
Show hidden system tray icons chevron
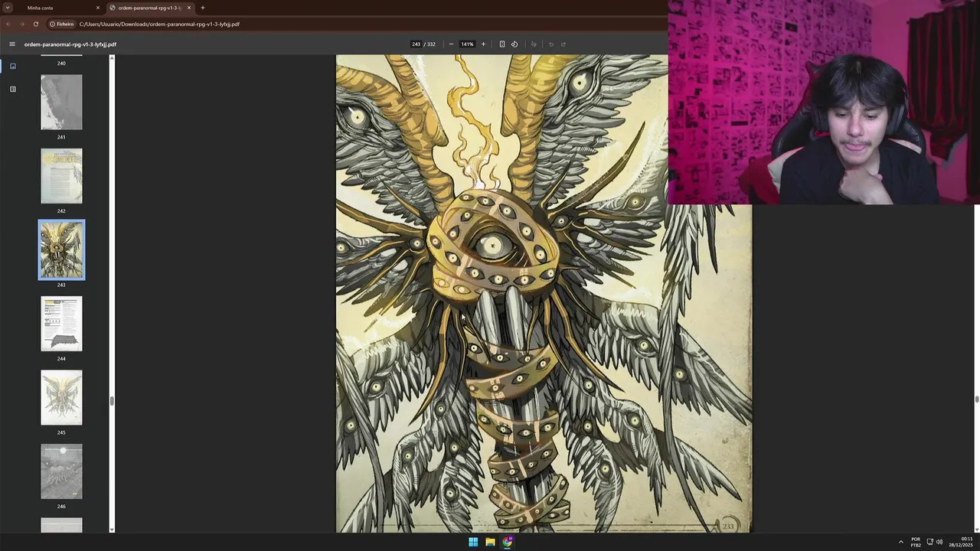click(x=900, y=542)
